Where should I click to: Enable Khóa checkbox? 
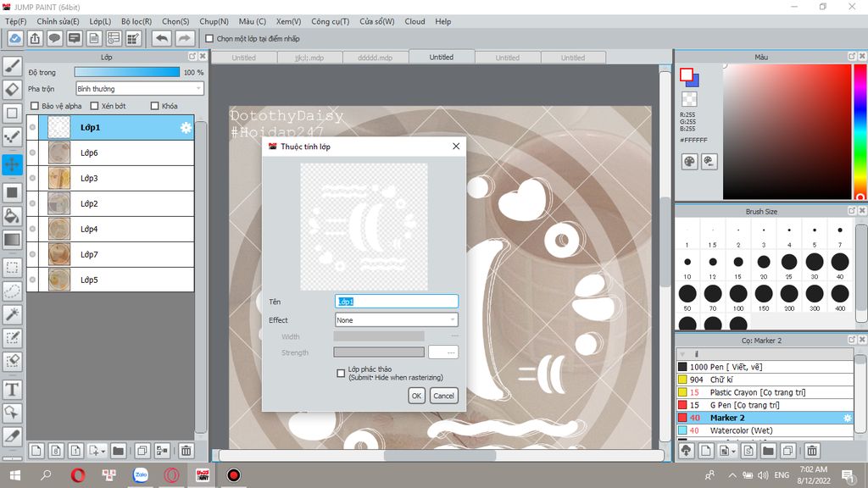(x=155, y=106)
